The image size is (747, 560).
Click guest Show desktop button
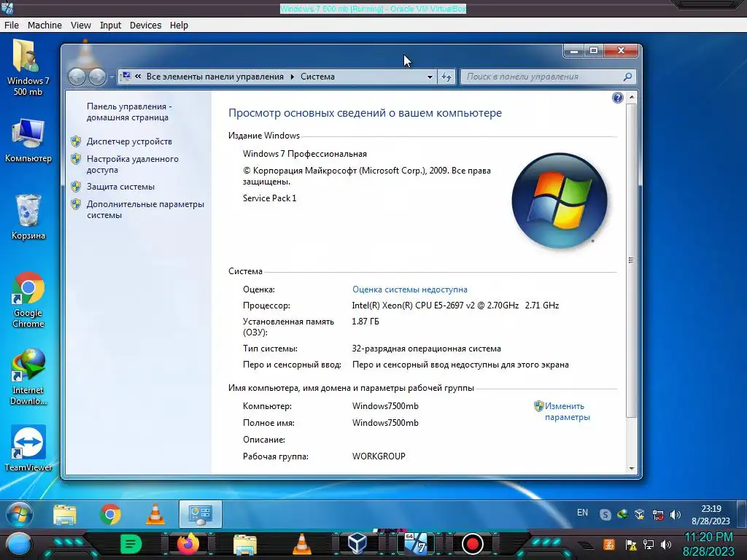tap(741, 514)
